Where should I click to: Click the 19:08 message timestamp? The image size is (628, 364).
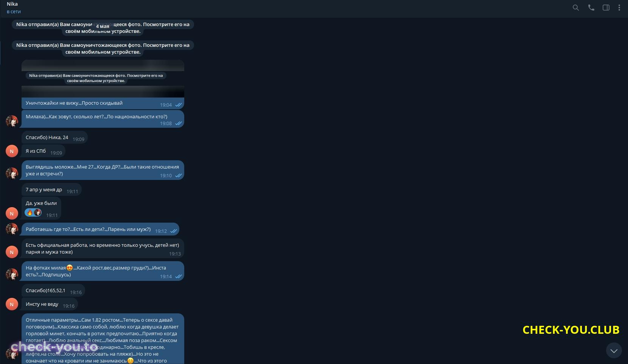pyautogui.click(x=166, y=124)
